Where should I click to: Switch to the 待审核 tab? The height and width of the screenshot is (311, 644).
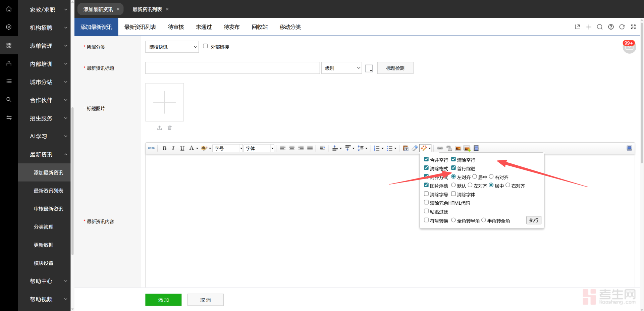[176, 27]
